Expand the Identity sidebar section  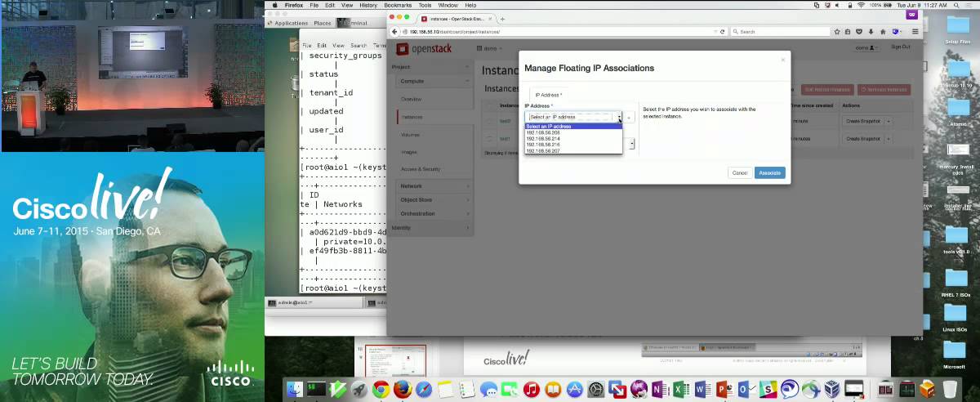point(430,227)
